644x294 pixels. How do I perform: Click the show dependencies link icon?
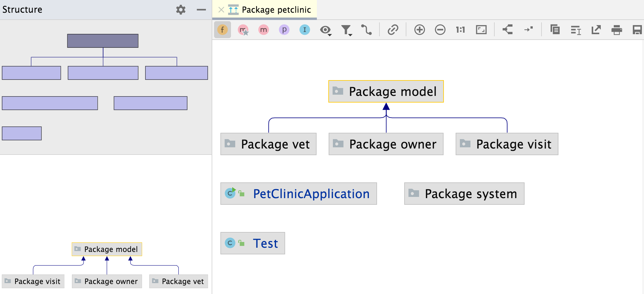[393, 30]
